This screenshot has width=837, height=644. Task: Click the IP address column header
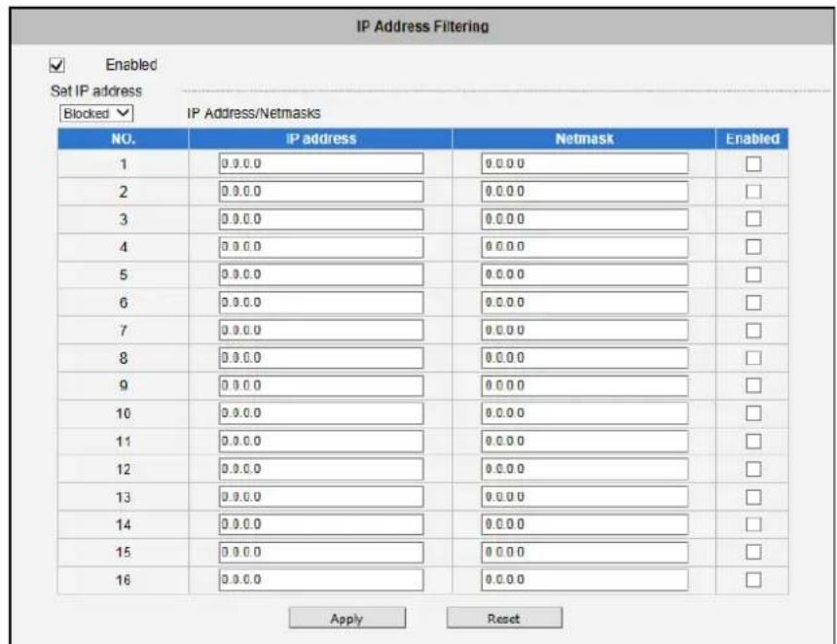[321, 139]
